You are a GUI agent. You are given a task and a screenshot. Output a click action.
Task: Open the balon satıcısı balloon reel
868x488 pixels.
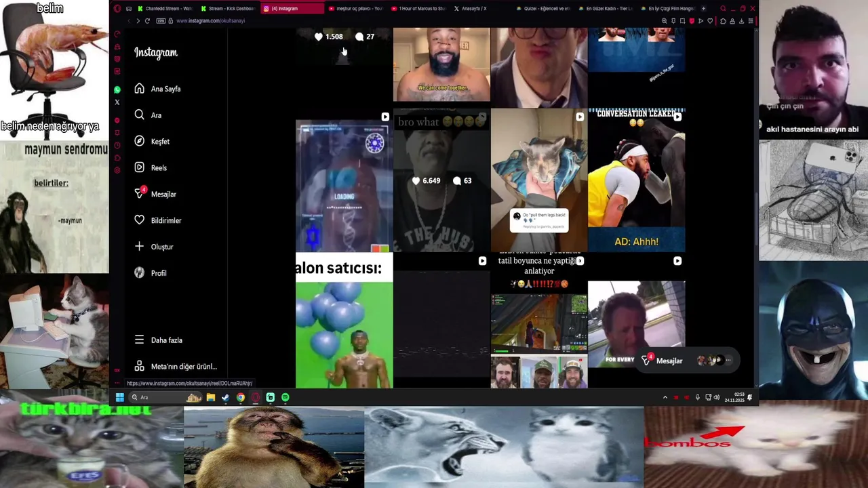pyautogui.click(x=344, y=321)
